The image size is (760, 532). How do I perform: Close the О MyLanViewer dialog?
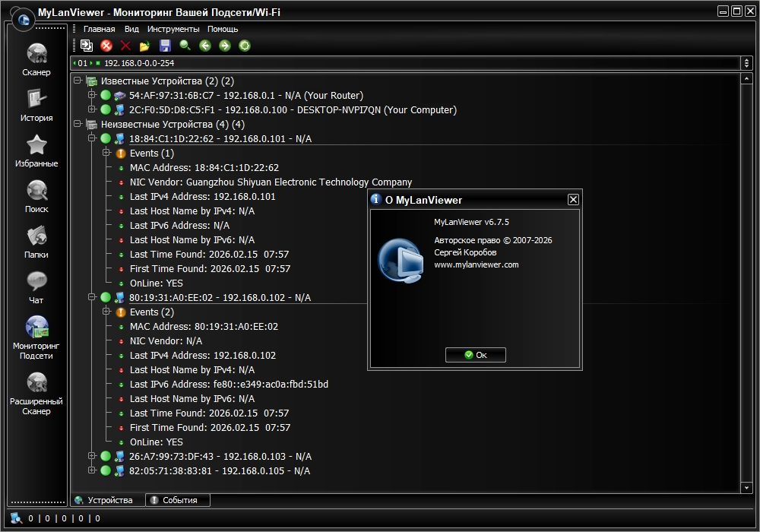click(x=573, y=200)
